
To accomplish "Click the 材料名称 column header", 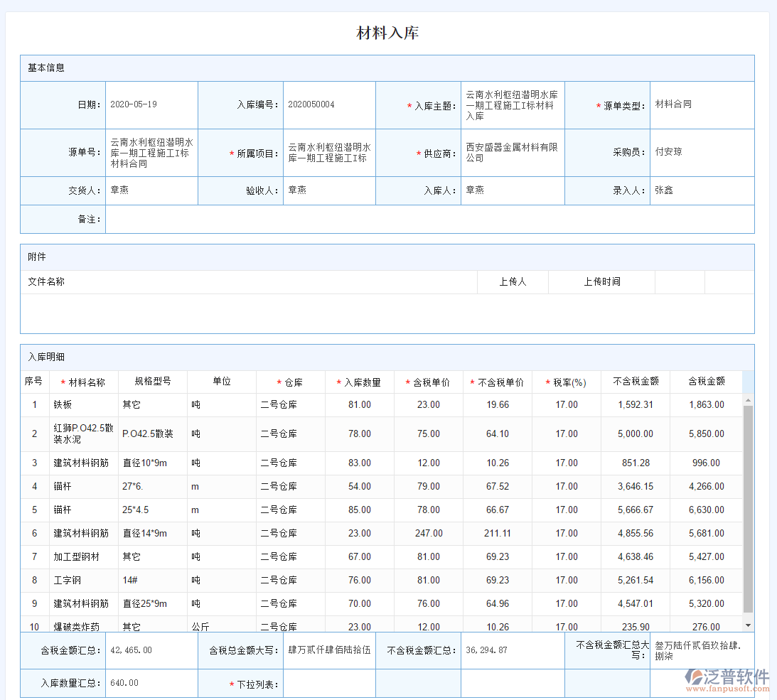I will click(x=83, y=382).
